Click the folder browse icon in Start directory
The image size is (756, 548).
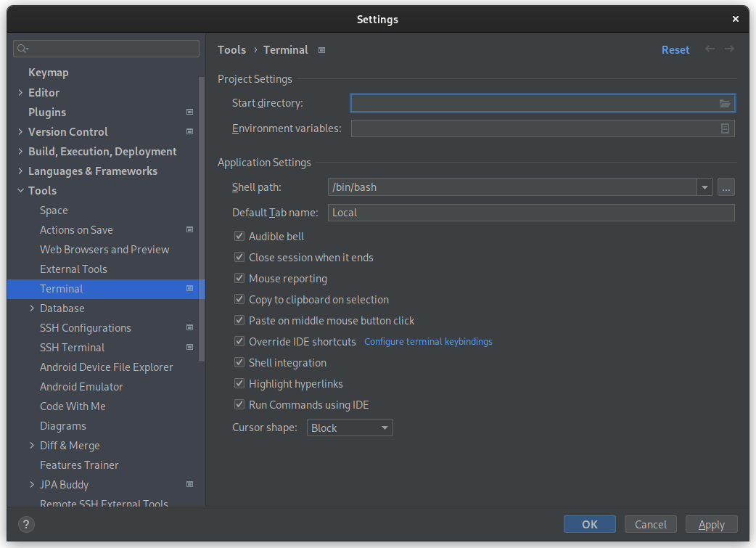point(725,103)
